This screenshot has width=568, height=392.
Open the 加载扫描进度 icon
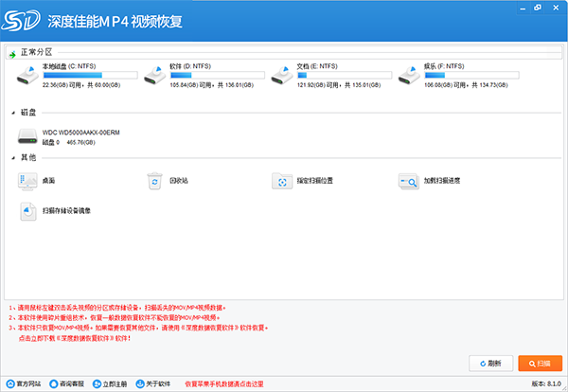coord(408,180)
